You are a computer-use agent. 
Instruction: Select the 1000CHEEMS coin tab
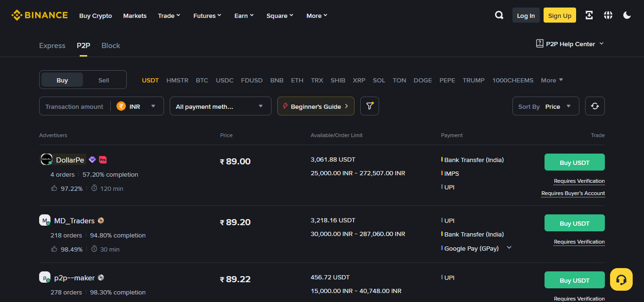pos(513,80)
